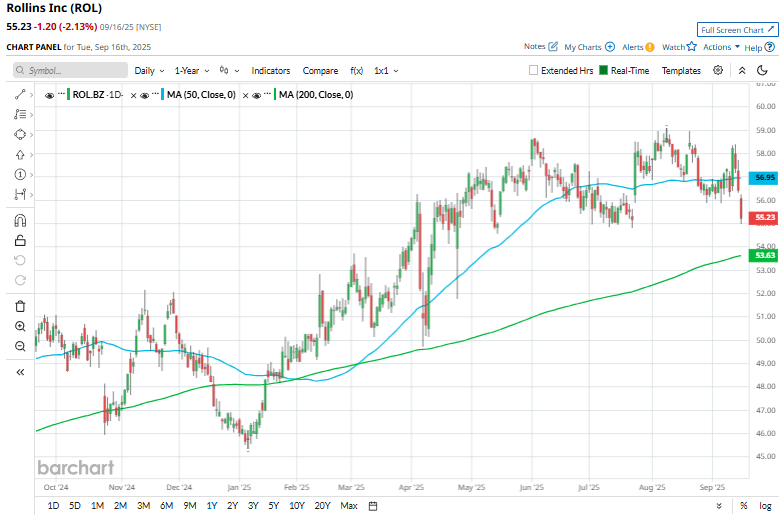The height and width of the screenshot is (518, 780).
Task: Select the Max time range
Action: coord(349,506)
